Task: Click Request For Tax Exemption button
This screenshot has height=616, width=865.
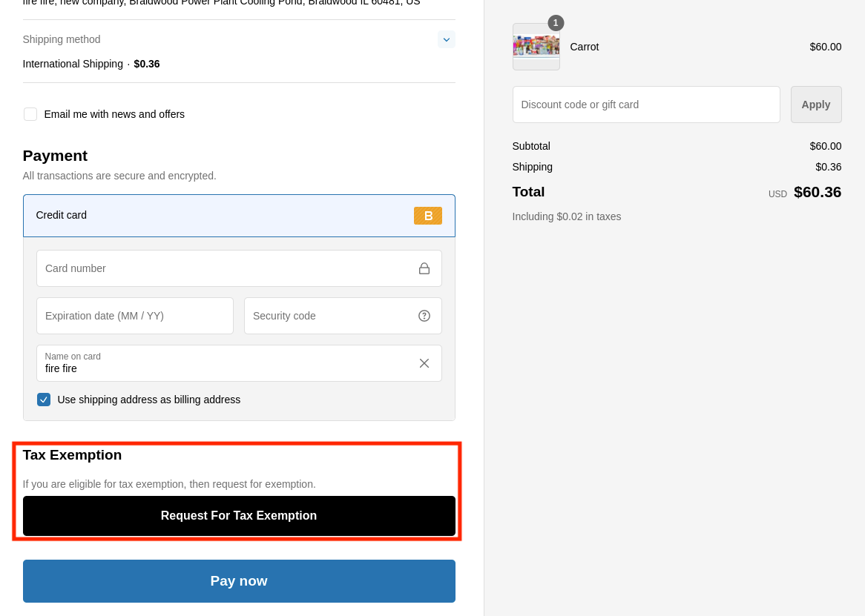Action: [239, 516]
